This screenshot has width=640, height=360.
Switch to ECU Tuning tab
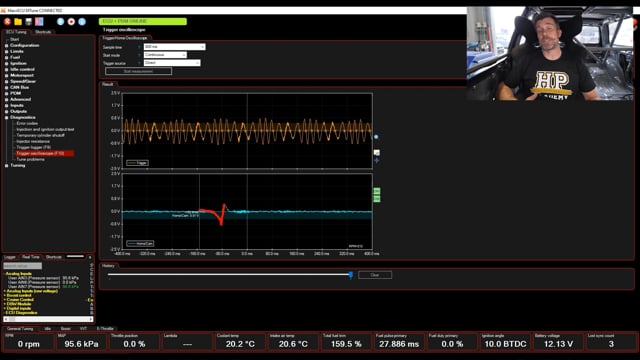(16, 32)
